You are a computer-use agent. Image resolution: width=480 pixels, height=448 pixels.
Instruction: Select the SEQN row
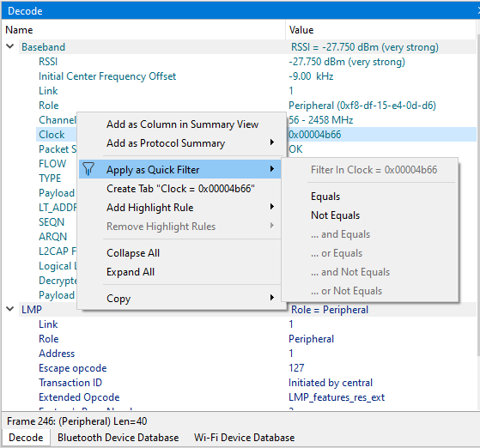[52, 222]
